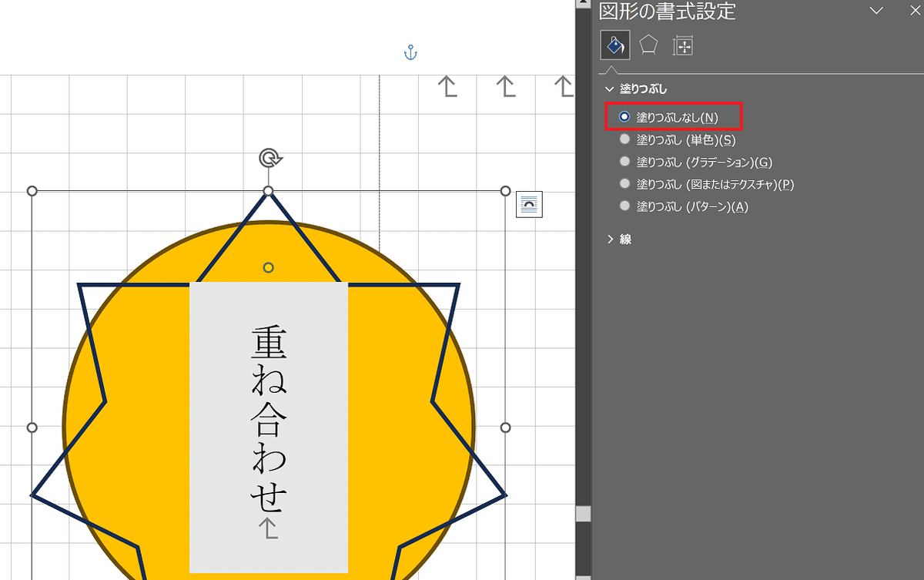Click the 重ね合わせ vertical text

269,419
